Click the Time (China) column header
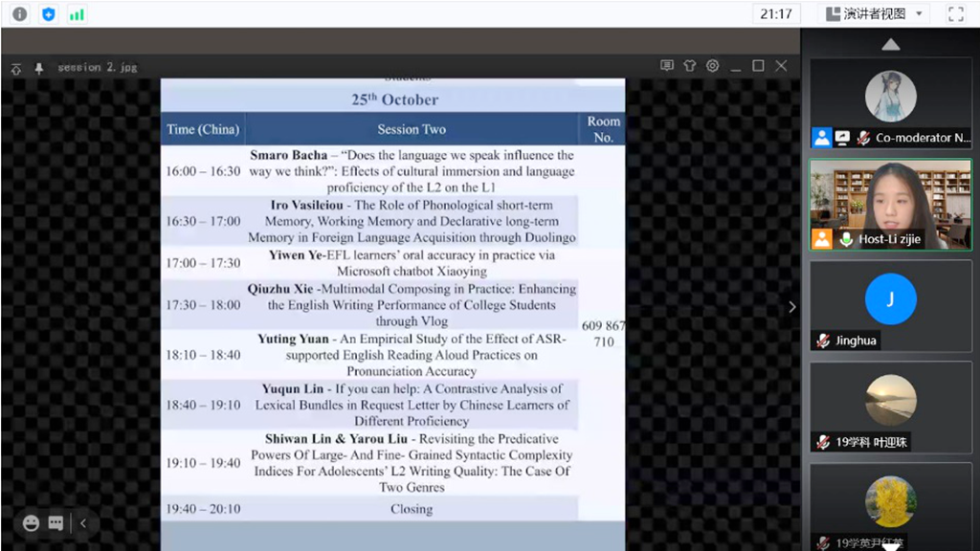Viewport: 980px width, 551px height. click(203, 129)
